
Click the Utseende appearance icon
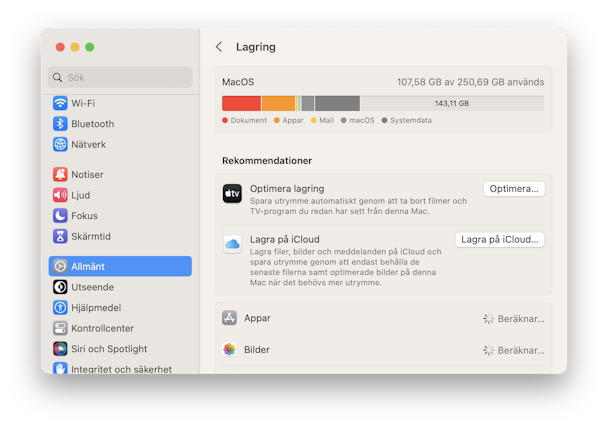(60, 287)
